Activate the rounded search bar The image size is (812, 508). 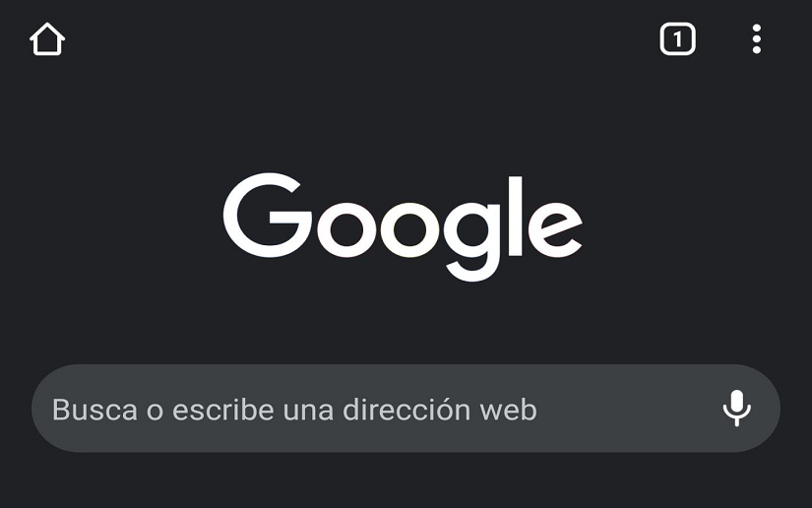pyautogui.click(x=406, y=408)
